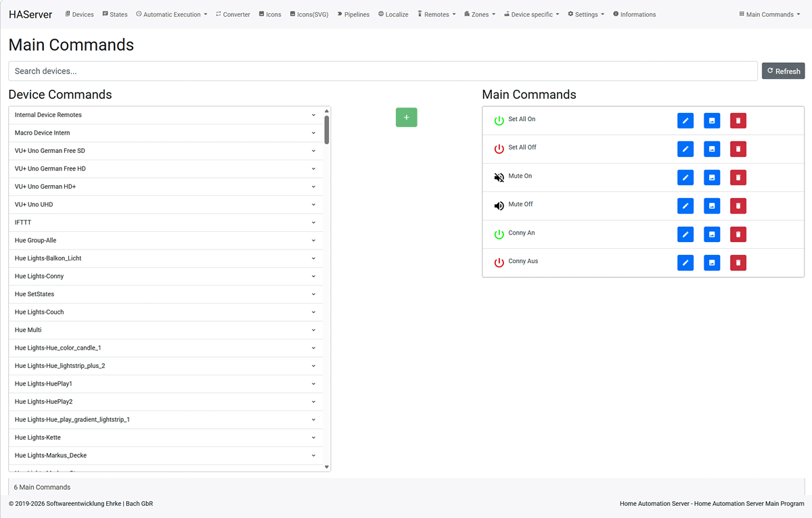Edit the Mute On command
Screen dimensions: 812x518
point(685,177)
